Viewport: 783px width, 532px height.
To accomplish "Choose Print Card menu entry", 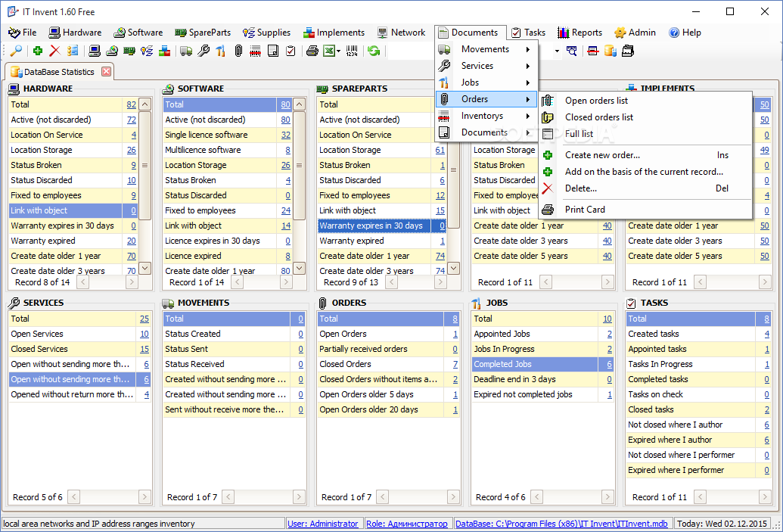I will (x=645, y=210).
